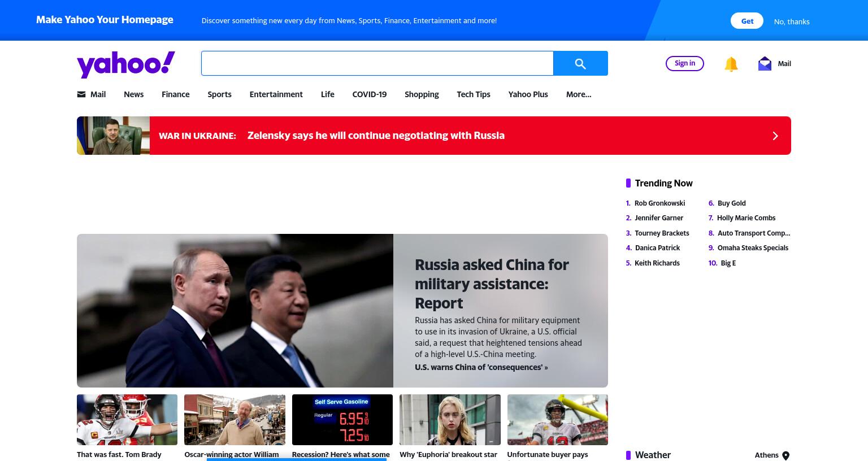Click the Weather section heading

click(653, 455)
